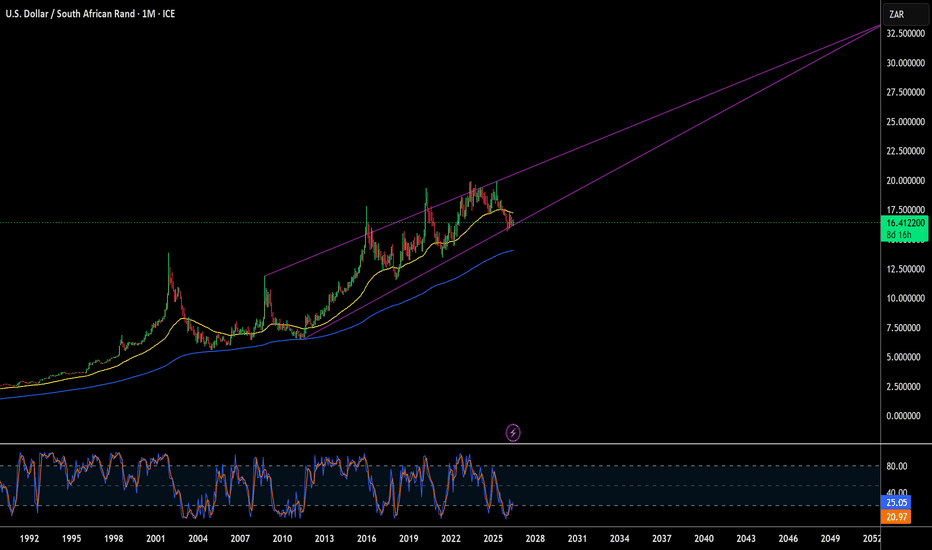The height and width of the screenshot is (550, 932).
Task: Click the 2031 time axis label
Action: tap(577, 539)
